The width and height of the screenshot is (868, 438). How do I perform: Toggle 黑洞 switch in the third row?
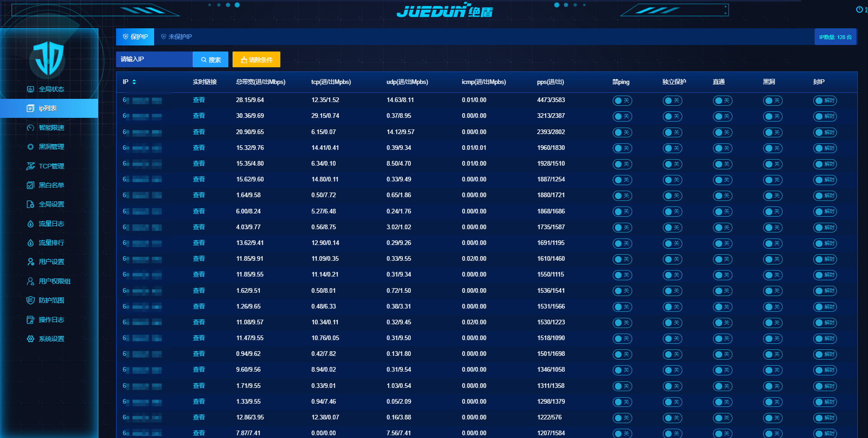click(772, 133)
